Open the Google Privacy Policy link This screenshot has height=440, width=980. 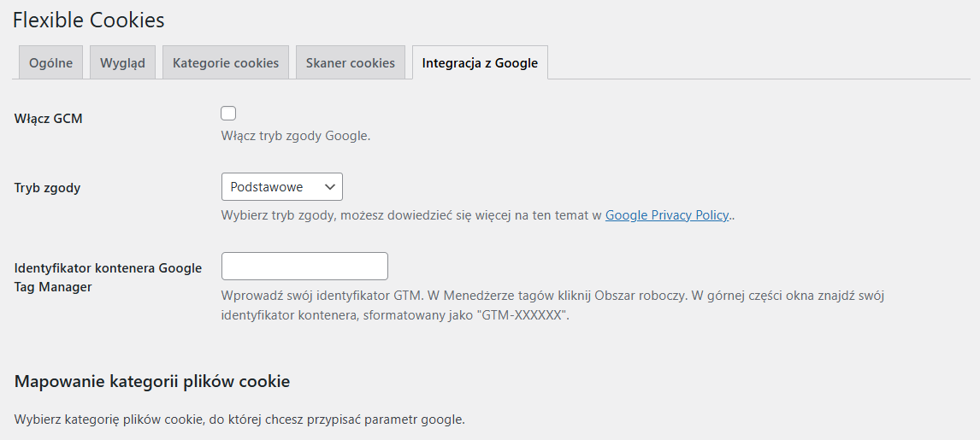pos(667,215)
